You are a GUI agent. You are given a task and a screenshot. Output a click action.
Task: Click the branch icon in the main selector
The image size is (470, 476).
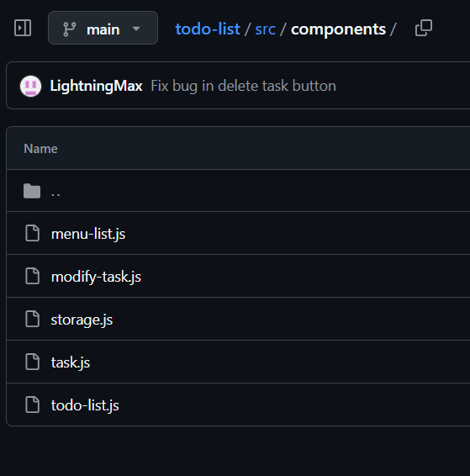point(70,29)
